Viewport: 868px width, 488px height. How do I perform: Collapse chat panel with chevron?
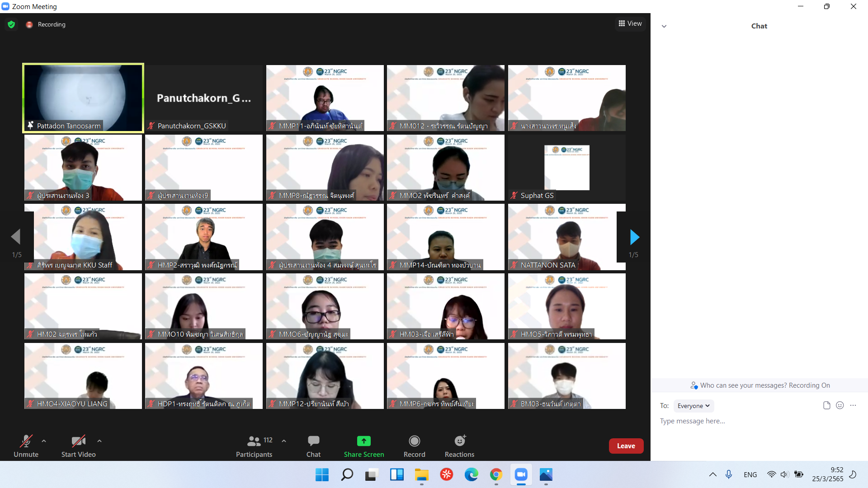click(664, 26)
